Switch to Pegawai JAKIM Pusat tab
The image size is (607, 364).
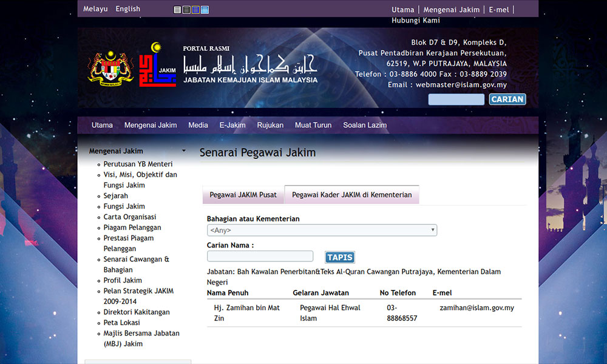[243, 195]
